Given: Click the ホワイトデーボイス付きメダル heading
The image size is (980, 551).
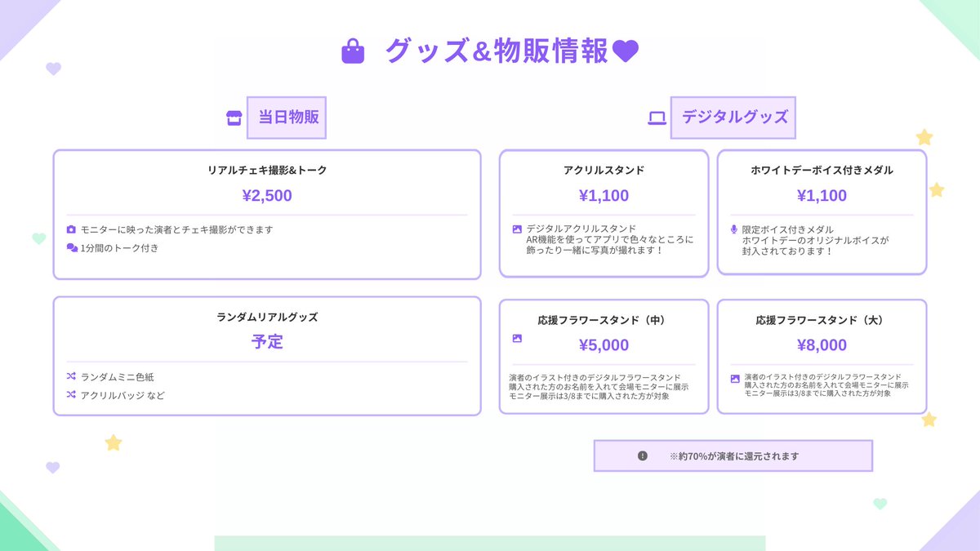Looking at the screenshot, I should pyautogui.click(x=822, y=171).
